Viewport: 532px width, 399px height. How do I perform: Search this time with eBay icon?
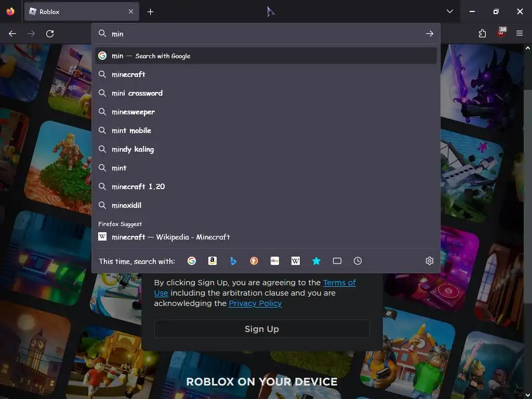coord(275,261)
